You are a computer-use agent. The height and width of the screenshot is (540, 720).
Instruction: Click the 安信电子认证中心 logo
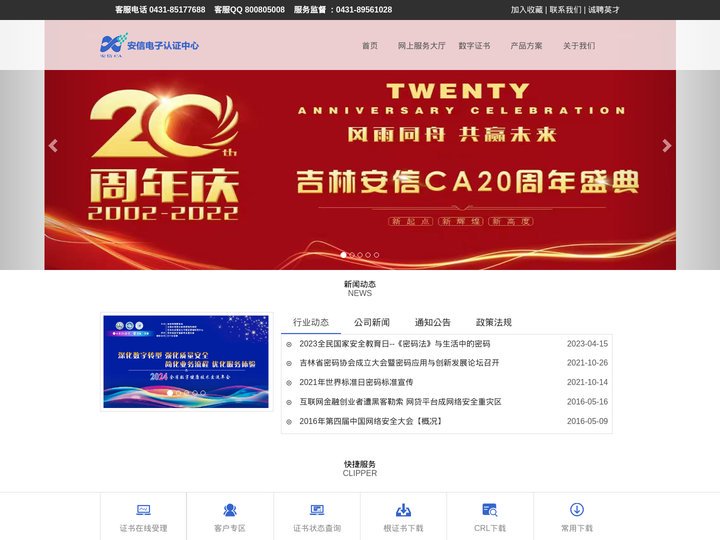(150, 45)
